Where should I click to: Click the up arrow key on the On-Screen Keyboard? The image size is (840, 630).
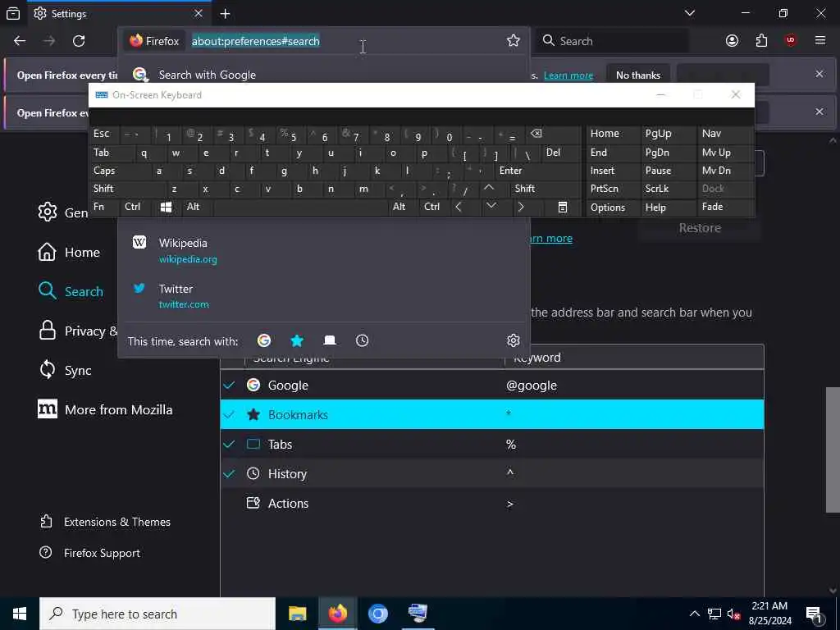(489, 188)
